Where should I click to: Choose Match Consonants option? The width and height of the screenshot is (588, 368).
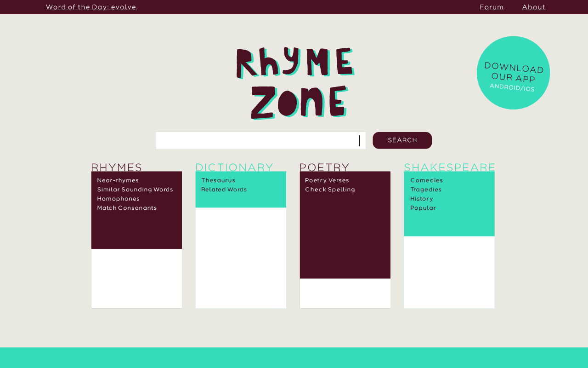tap(127, 207)
